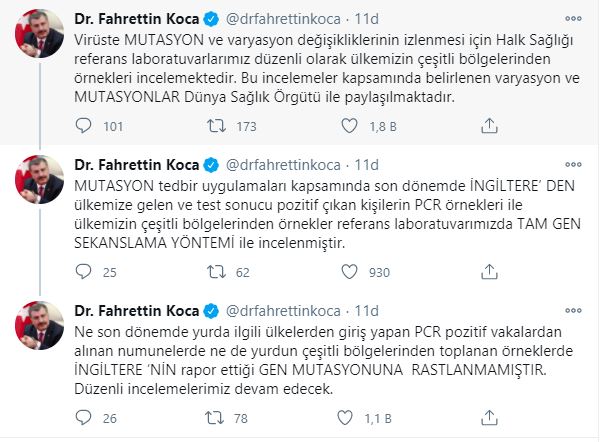
Task: Share the third tweet about RASTLANMAMIŞTIR
Action: 489,418
